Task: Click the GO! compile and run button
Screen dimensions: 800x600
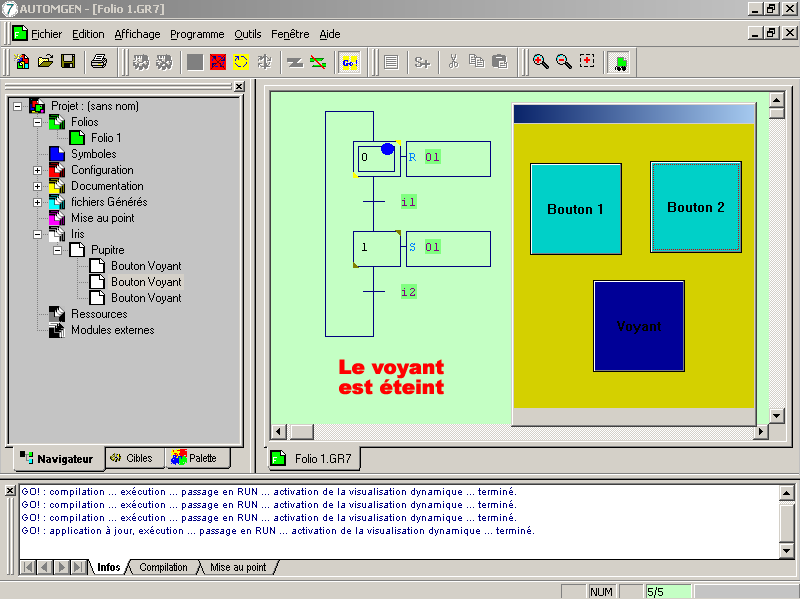Action: (349, 62)
